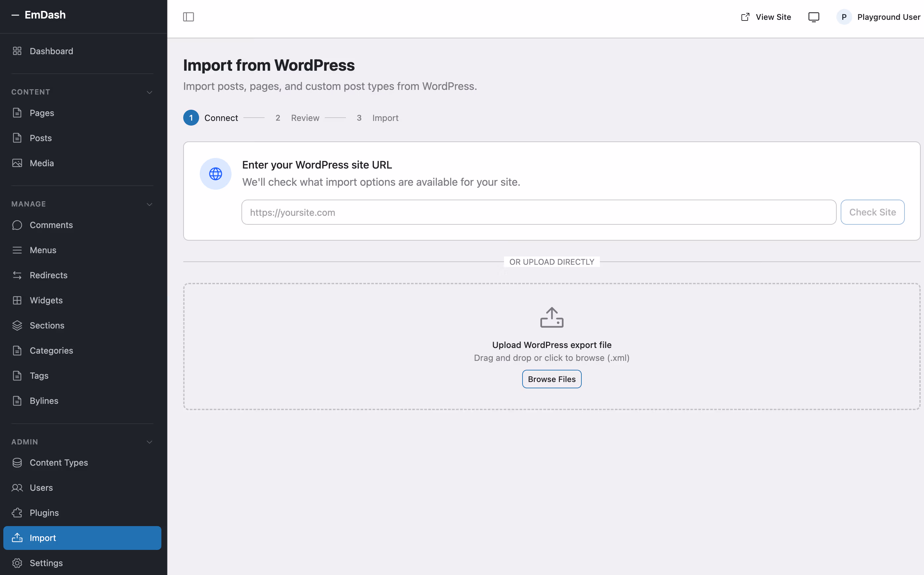This screenshot has height=575, width=924.
Task: Open Content Types admin page
Action: (82, 463)
